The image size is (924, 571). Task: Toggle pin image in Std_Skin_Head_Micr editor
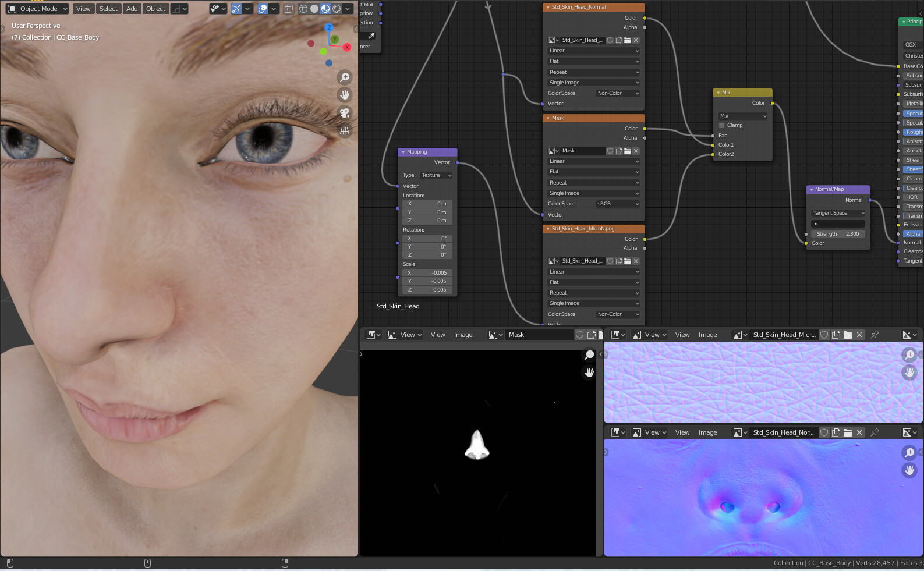pyautogui.click(x=875, y=335)
